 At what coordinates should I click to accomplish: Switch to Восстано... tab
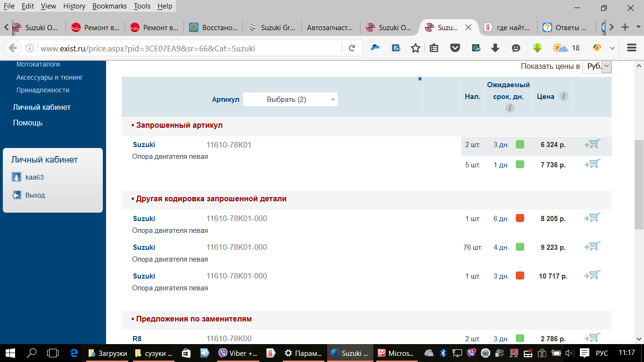(x=213, y=27)
